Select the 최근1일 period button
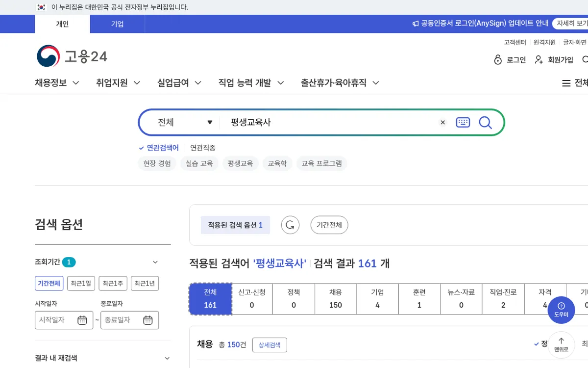 [81, 283]
